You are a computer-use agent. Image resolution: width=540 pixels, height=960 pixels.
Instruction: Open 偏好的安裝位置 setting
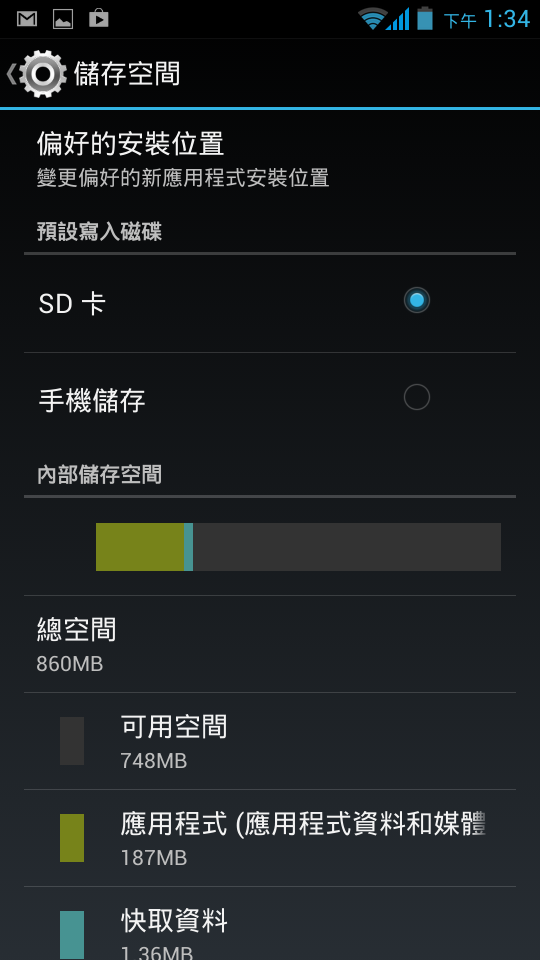270,159
